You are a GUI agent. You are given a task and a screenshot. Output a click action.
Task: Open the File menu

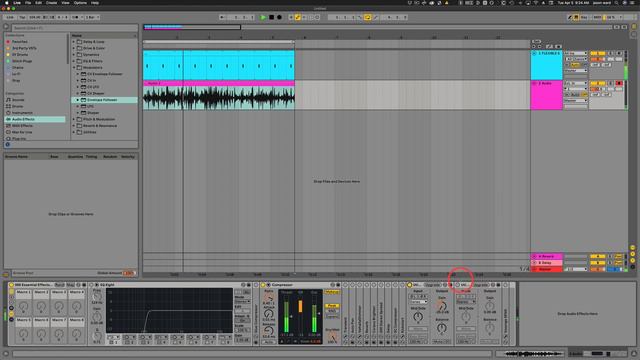28,2
